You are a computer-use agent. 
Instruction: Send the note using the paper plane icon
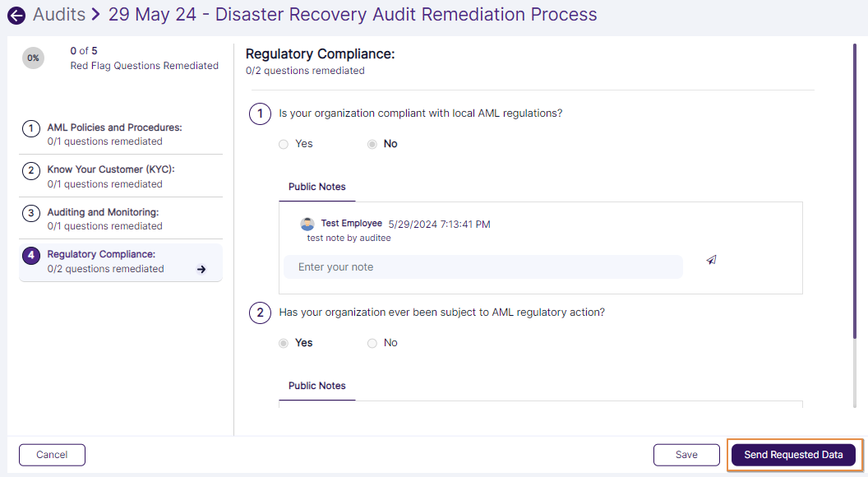[710, 259]
